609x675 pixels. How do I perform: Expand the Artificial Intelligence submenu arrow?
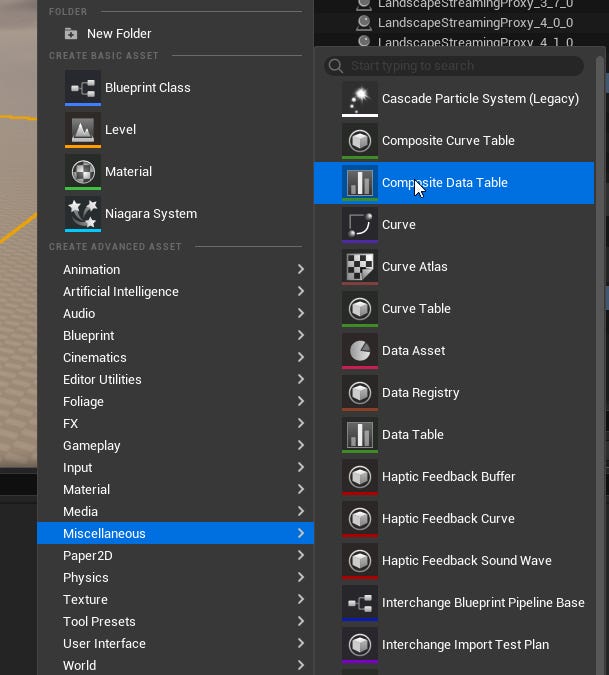[301, 291]
